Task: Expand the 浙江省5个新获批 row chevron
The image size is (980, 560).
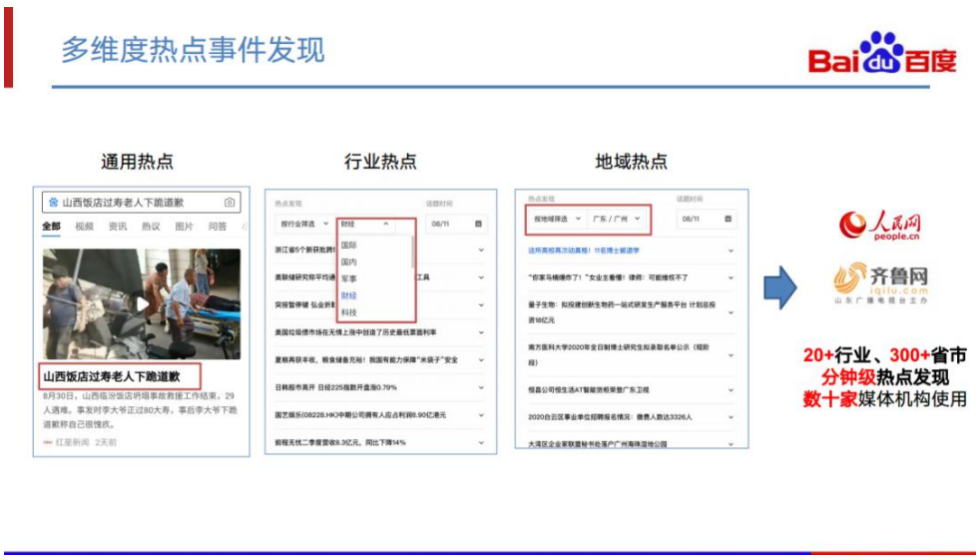Action: (481, 250)
